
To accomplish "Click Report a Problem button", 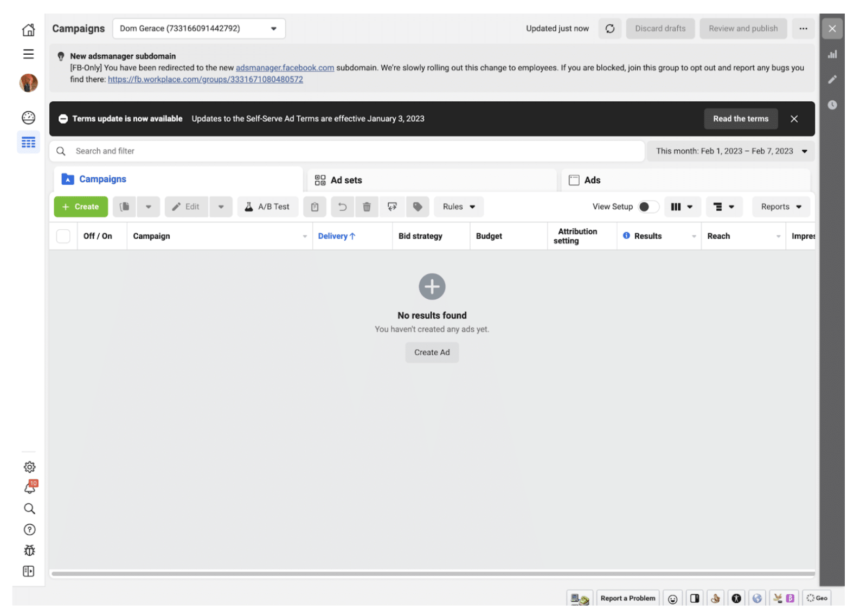I will click(628, 599).
